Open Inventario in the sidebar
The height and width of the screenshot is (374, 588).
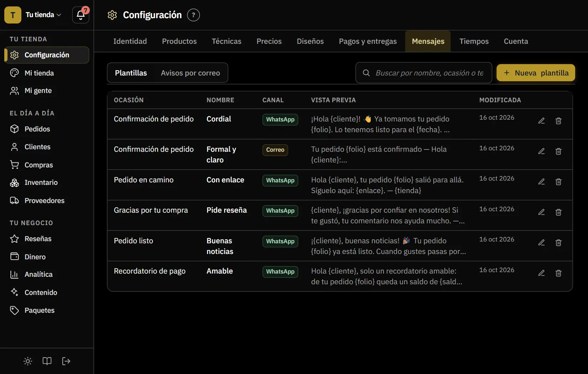click(47, 182)
